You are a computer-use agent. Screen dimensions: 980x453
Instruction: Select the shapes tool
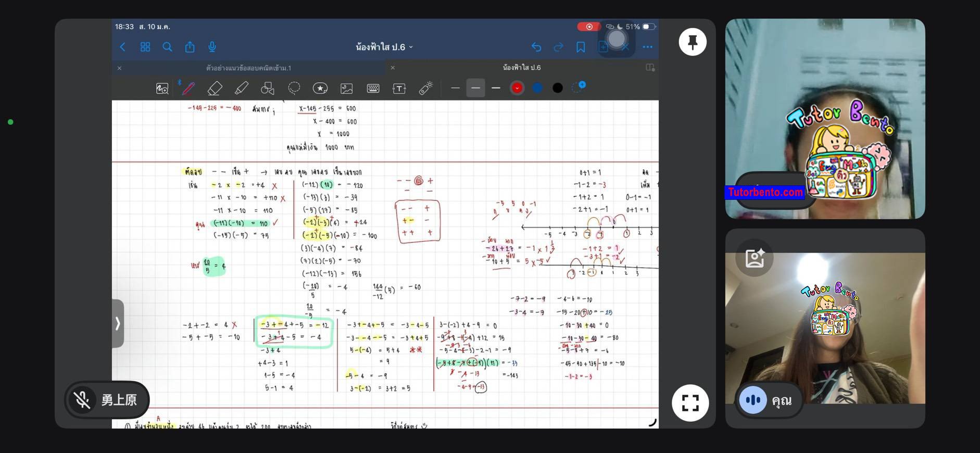[x=268, y=89]
